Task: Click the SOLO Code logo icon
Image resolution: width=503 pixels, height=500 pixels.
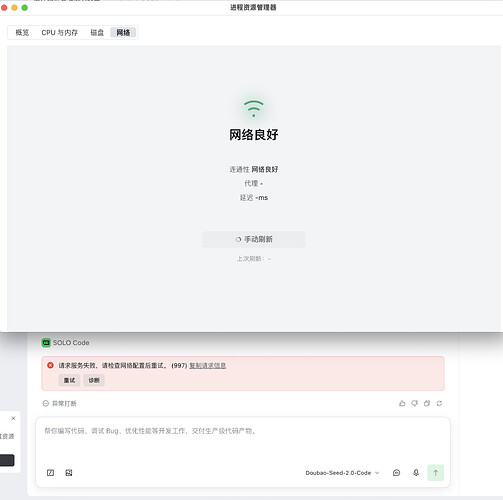Action: pyautogui.click(x=46, y=343)
